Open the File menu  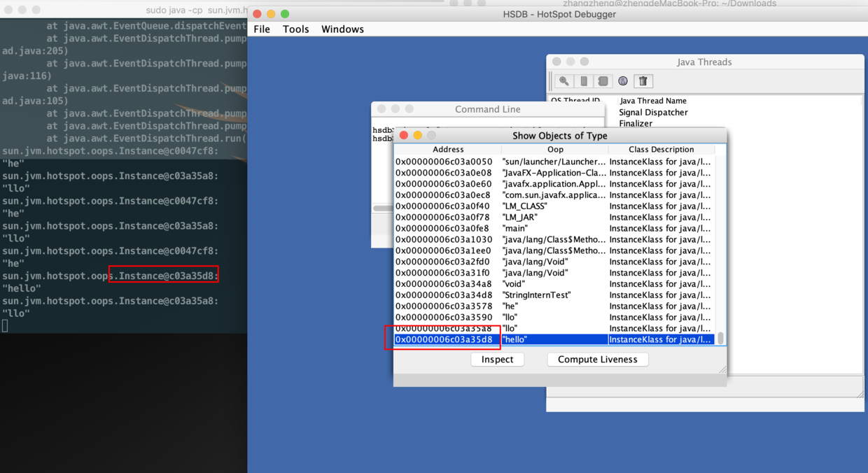[x=262, y=29]
